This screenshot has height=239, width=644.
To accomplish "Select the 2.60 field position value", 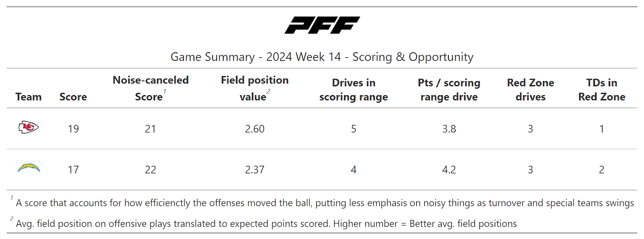I will pos(255,129).
